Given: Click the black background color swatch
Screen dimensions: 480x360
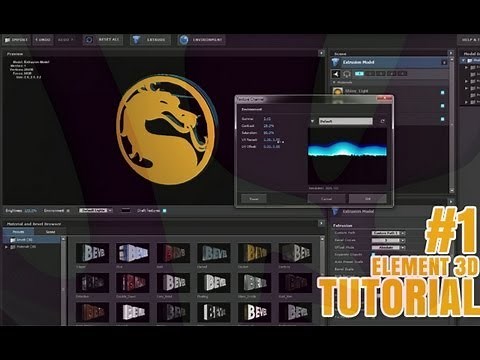Looking at the screenshot, I should click(x=126, y=210).
